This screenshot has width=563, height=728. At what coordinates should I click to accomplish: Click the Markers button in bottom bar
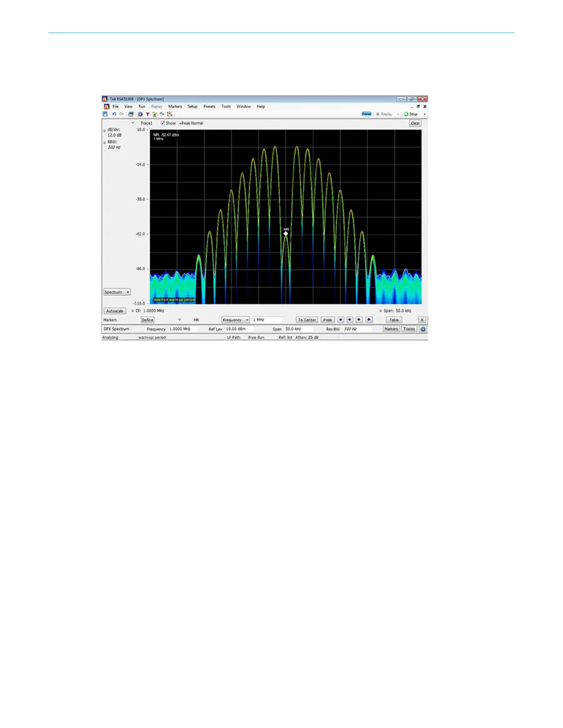tap(391, 329)
